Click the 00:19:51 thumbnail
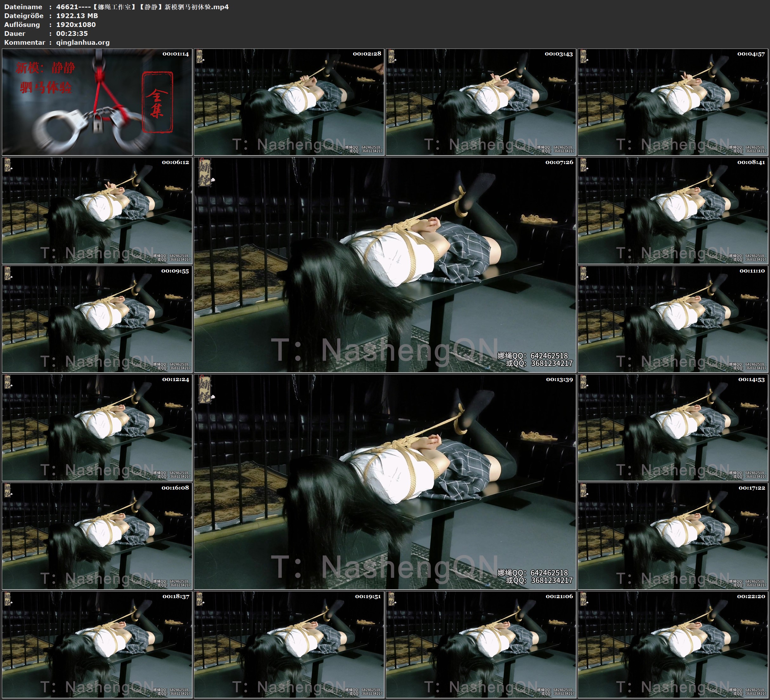The width and height of the screenshot is (770, 700). [289, 644]
